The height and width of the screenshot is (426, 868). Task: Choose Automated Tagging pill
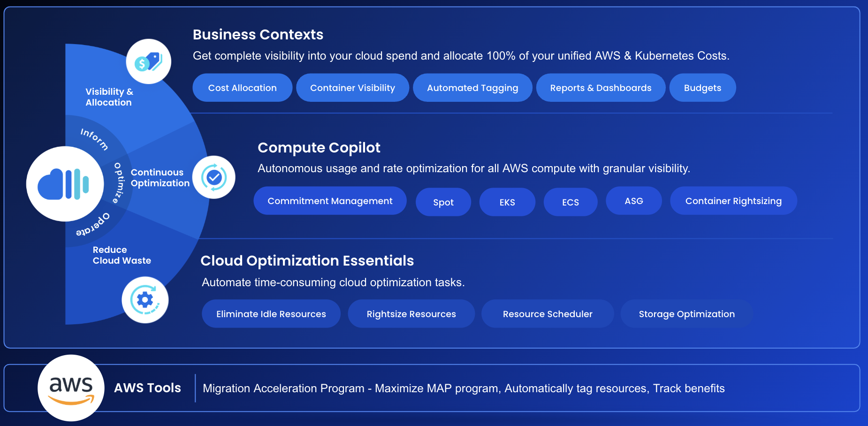472,88
